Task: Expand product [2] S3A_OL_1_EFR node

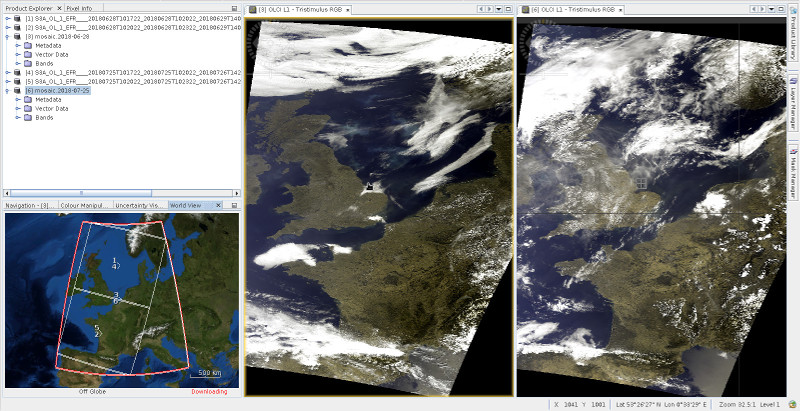Action: pyautogui.click(x=8, y=28)
